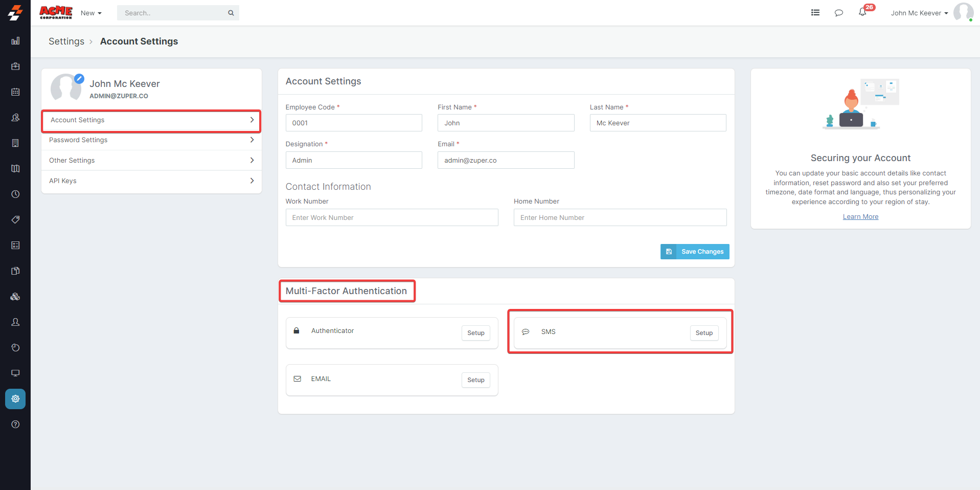
Task: Click the list view icon in header
Action: [x=815, y=13]
